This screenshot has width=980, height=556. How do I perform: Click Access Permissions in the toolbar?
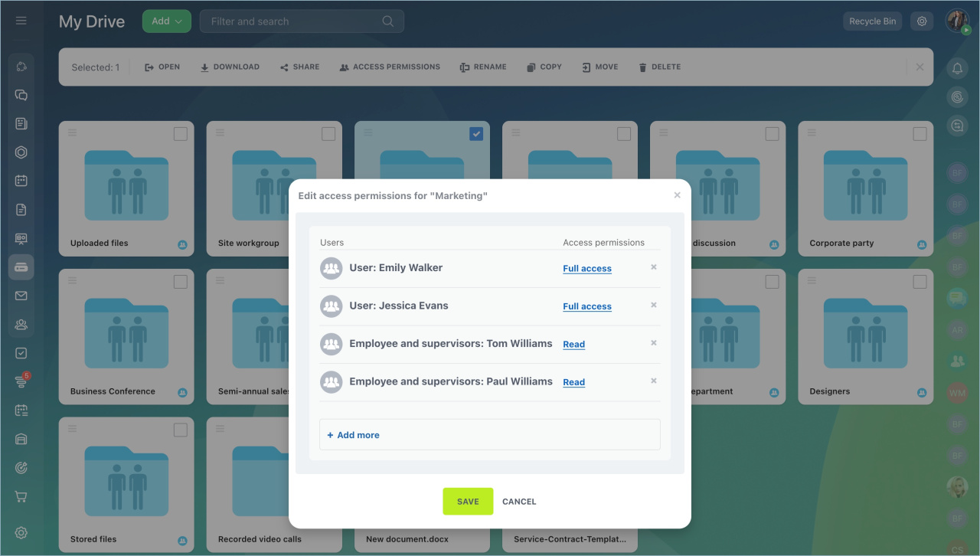pyautogui.click(x=389, y=67)
